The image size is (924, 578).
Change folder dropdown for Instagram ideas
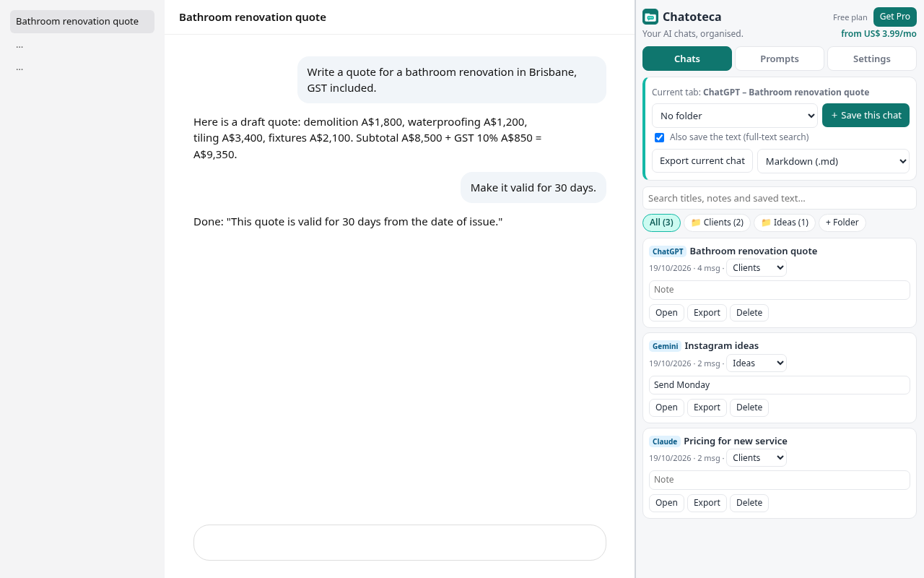tap(757, 363)
